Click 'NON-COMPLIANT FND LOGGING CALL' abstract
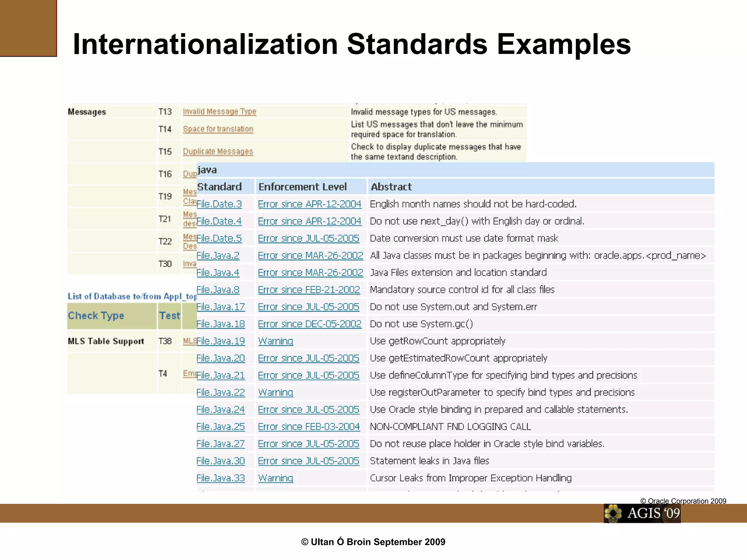 450,427
